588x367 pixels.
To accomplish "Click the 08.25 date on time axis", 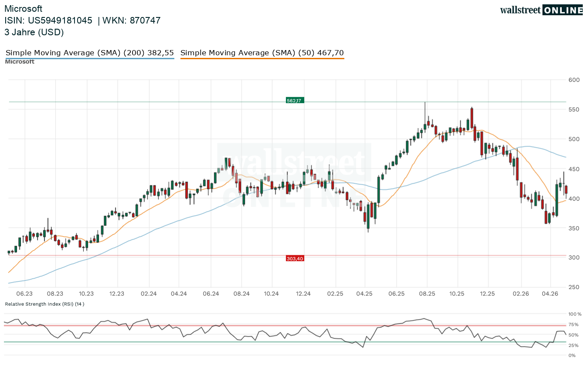I will (427, 294).
